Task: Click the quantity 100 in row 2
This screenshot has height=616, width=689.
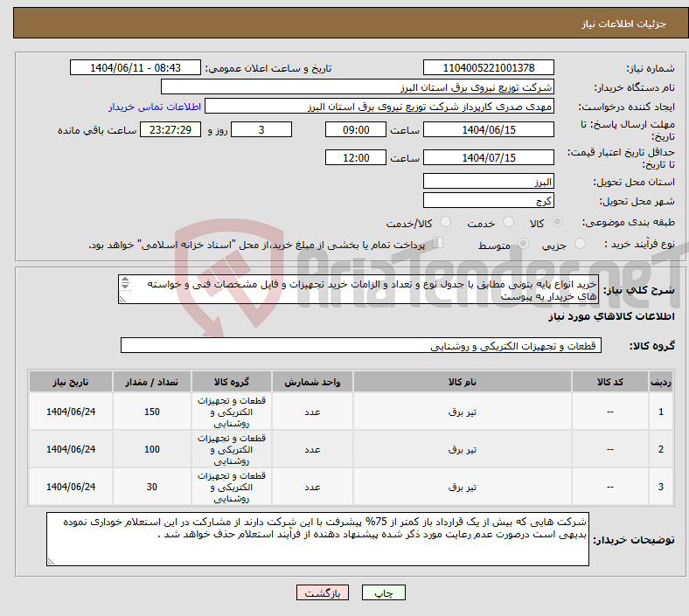Action: 152,450
